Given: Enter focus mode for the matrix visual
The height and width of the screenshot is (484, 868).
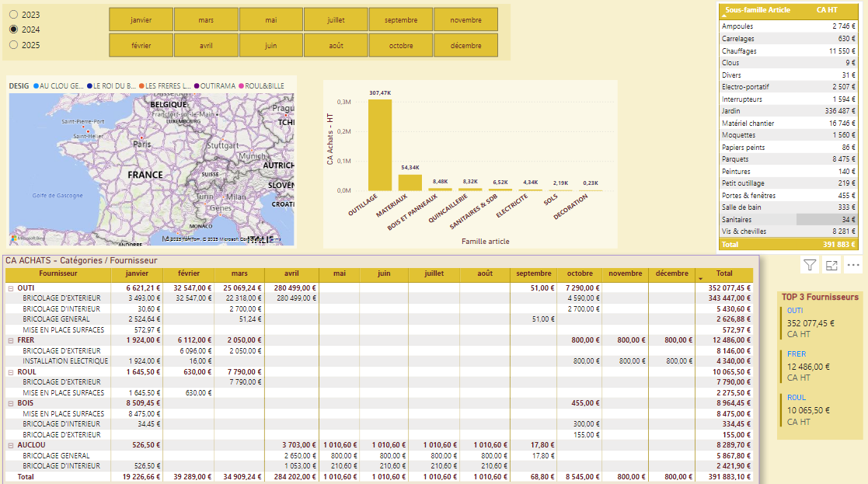Looking at the screenshot, I should coord(831,266).
